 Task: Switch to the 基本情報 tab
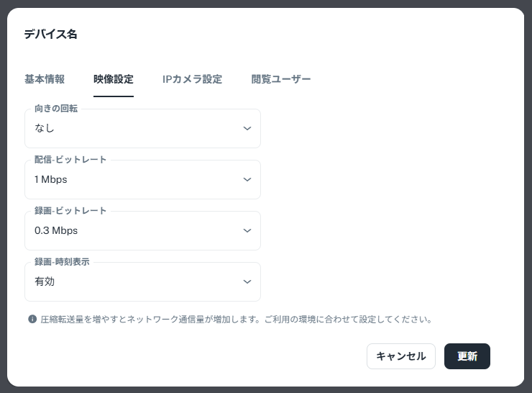pos(45,79)
